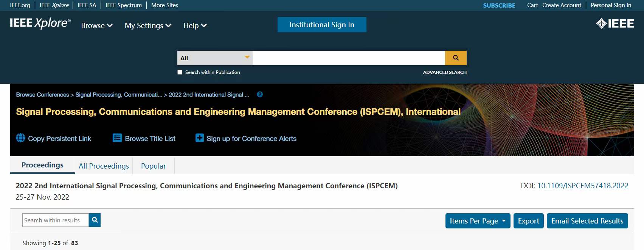Click the Institutional Sign In button

click(x=322, y=25)
